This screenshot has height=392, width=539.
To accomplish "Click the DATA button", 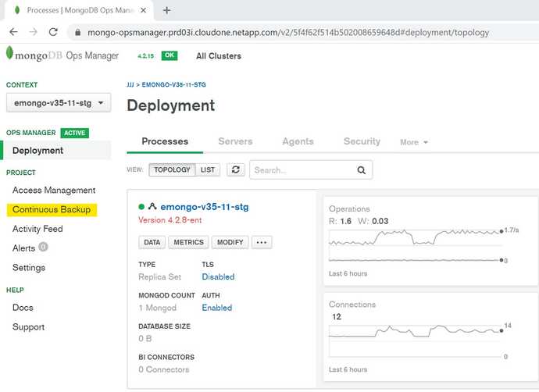I will click(x=152, y=242).
